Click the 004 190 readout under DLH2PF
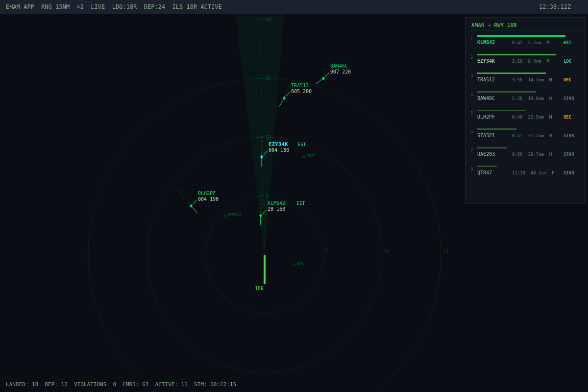This screenshot has height=392, width=588. pos(208,199)
